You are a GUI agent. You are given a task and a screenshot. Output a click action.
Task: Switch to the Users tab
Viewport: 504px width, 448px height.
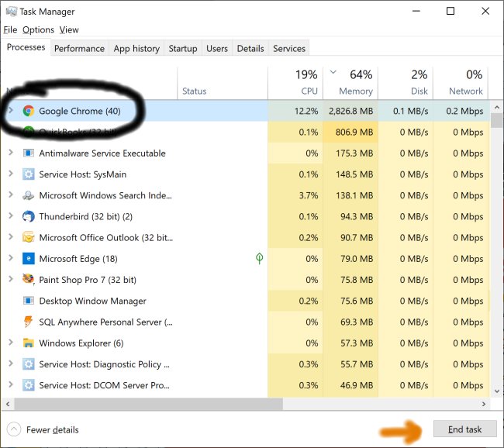(x=217, y=48)
